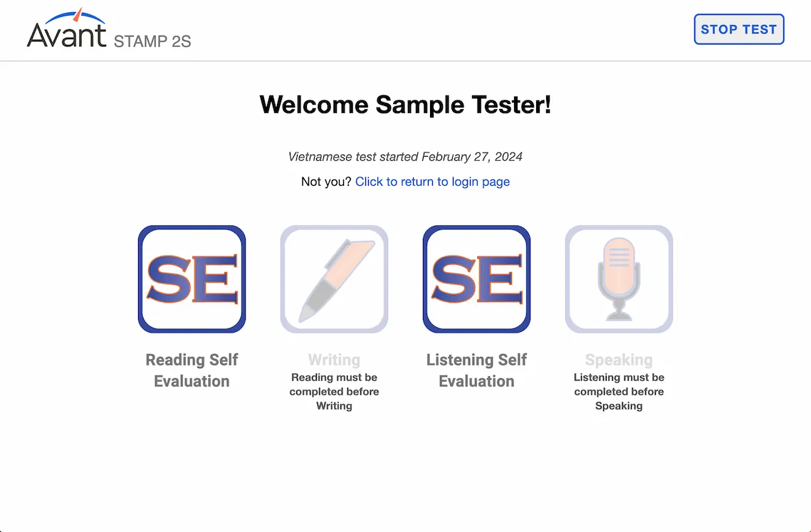Image resolution: width=811 pixels, height=532 pixels.
Task: Select the greyed-out Speaking microphone icon
Action: click(x=619, y=279)
